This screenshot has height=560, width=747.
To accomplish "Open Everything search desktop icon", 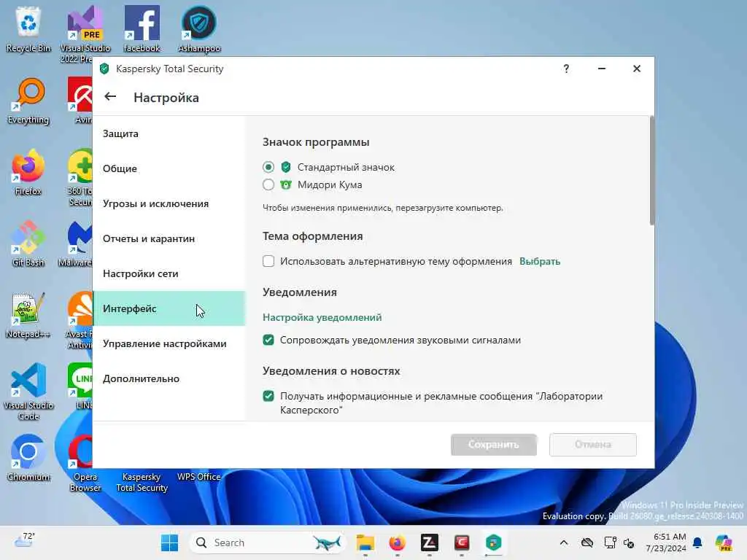I will click(28, 101).
